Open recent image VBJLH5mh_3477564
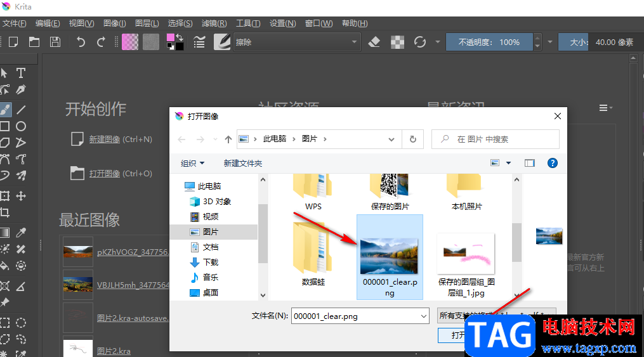The height and width of the screenshot is (357, 644). click(133, 285)
